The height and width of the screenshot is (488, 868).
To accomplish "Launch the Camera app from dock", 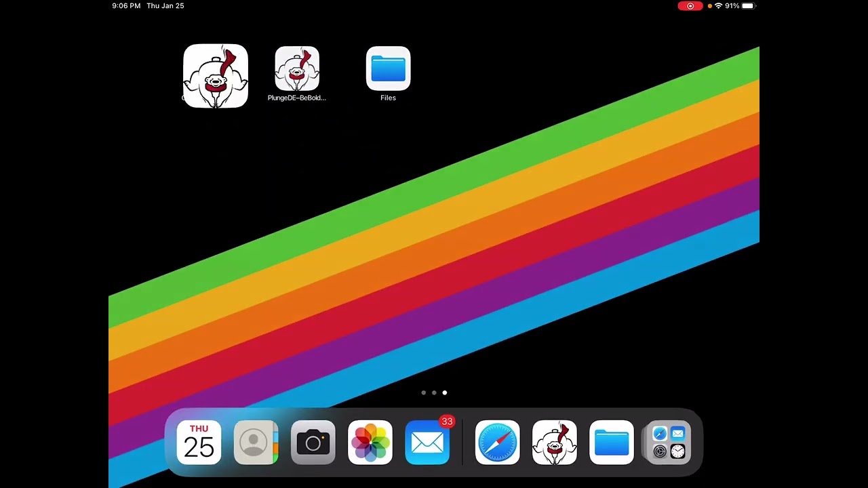I will pyautogui.click(x=313, y=443).
